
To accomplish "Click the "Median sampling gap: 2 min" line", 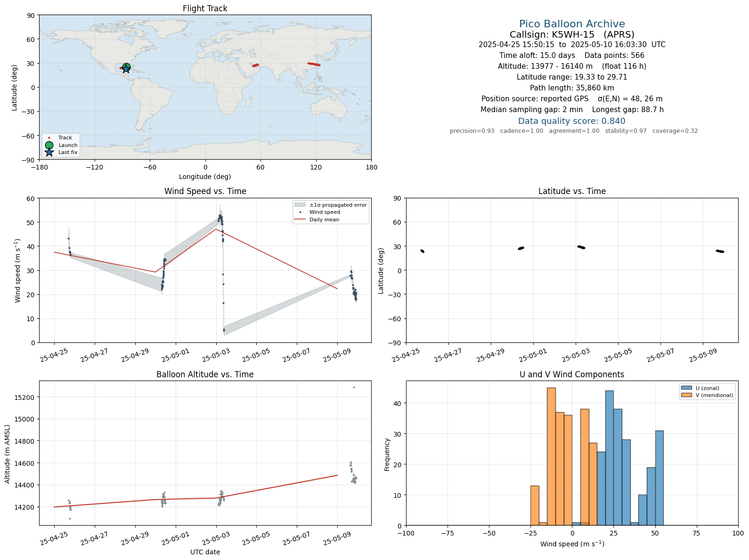I will (x=572, y=110).
